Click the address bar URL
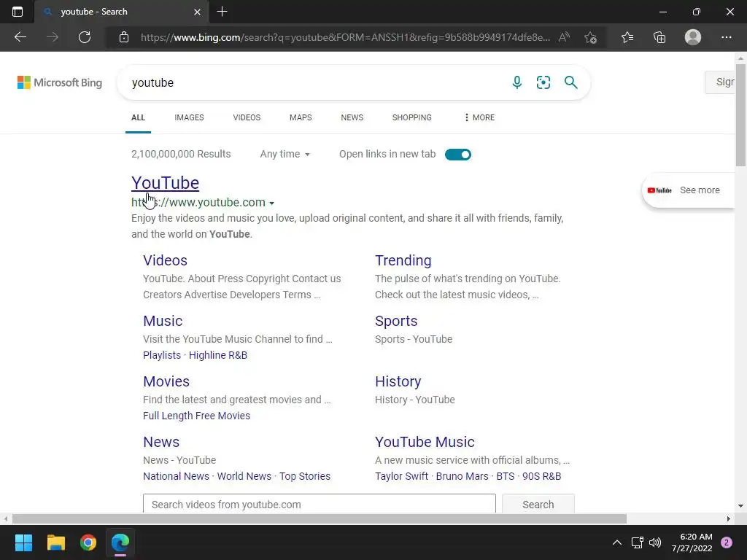Viewport: 747px width, 560px height. [345, 37]
